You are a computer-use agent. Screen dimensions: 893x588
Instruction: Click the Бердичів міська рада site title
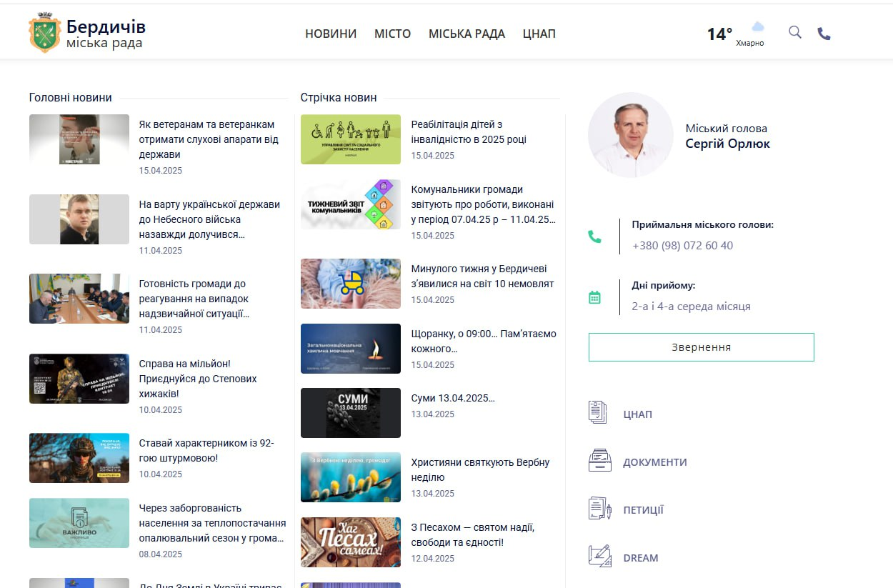click(x=106, y=34)
